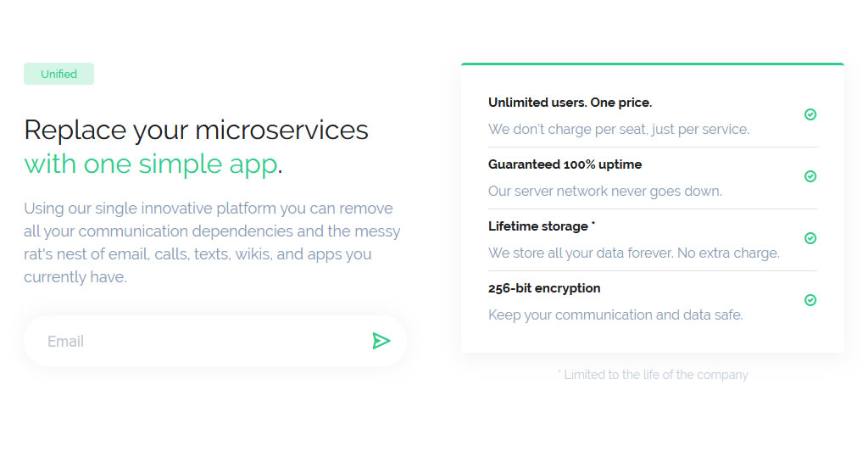
Task: Click the green Unified badge
Action: click(x=58, y=74)
